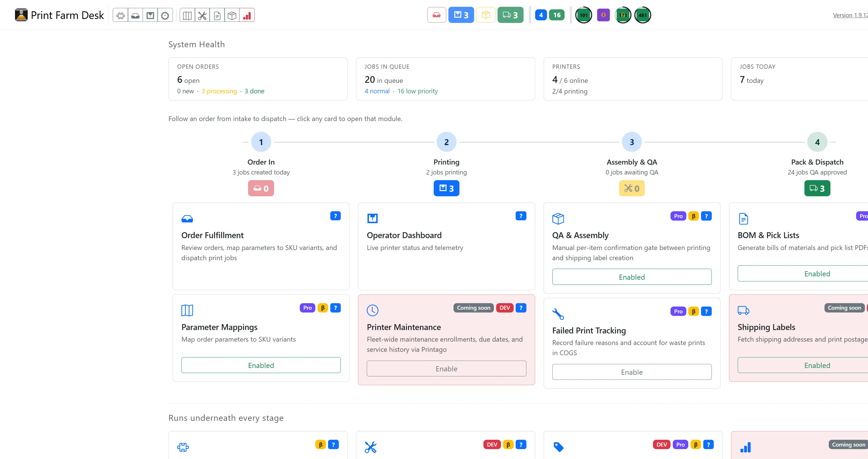Open the Order Fulfillment card title
The width and height of the screenshot is (868, 459).
pyautogui.click(x=212, y=235)
